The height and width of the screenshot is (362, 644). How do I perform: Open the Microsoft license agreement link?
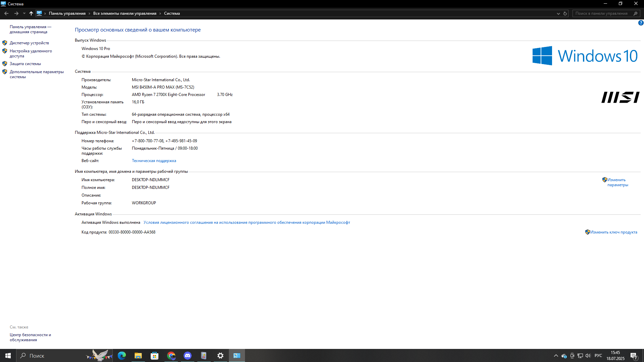point(247,222)
